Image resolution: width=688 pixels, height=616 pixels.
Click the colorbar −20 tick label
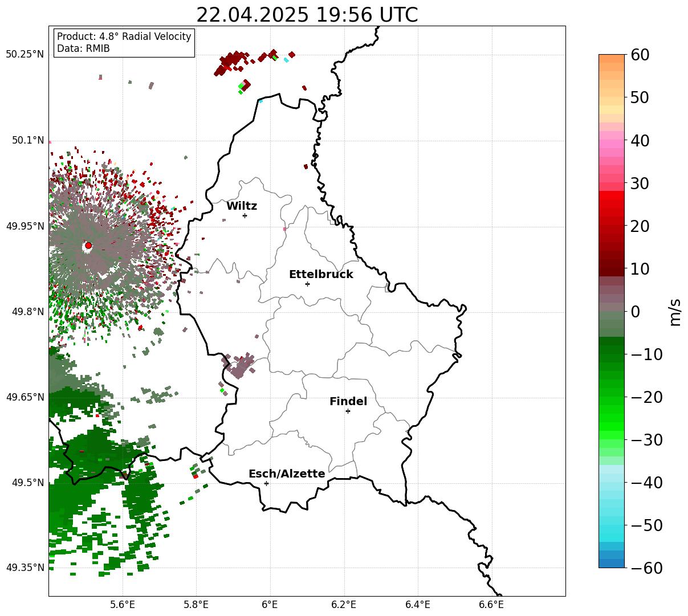tap(646, 397)
